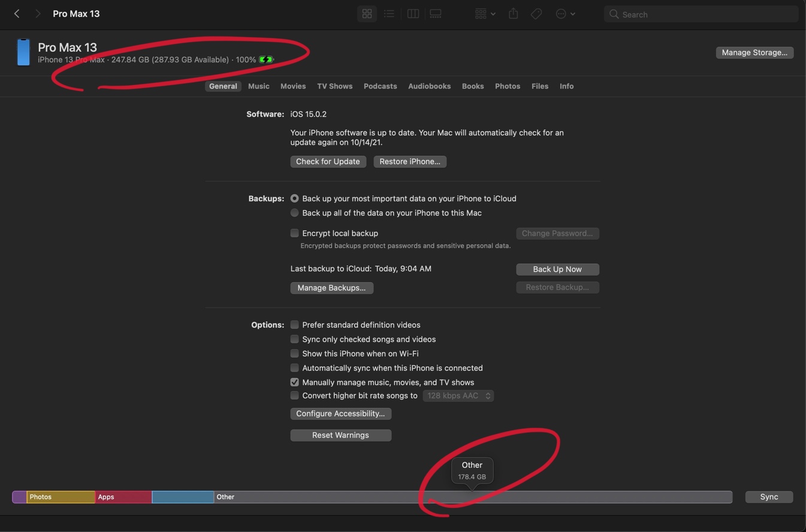The height and width of the screenshot is (532, 806).
Task: Click the Tags icon in toolbar
Action: [x=536, y=14]
